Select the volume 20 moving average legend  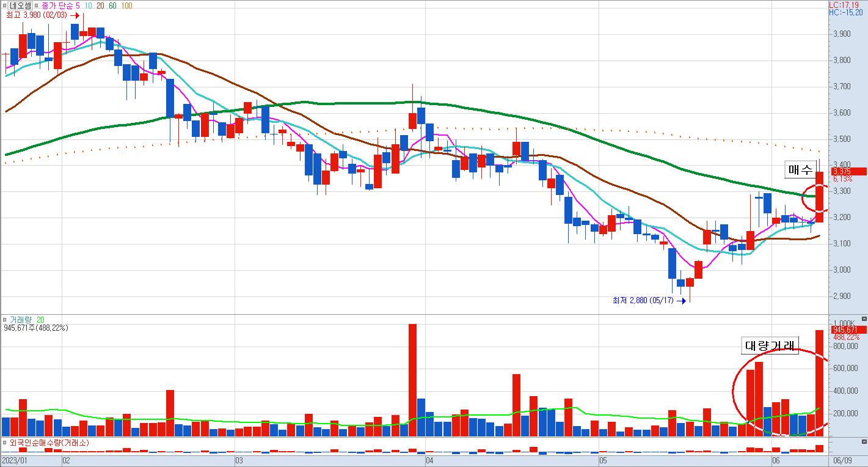pyautogui.click(x=40, y=320)
